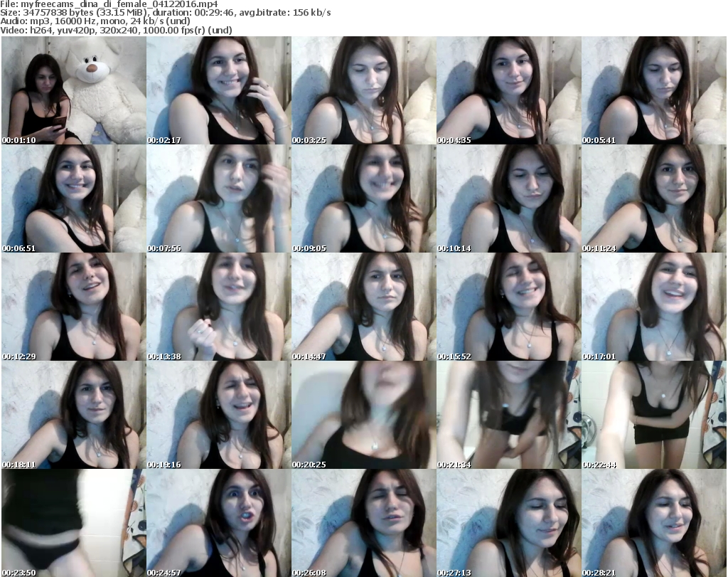Image resolution: width=728 pixels, height=577 pixels.
Task: Click the 00:10:14 frame
Action: click(509, 198)
